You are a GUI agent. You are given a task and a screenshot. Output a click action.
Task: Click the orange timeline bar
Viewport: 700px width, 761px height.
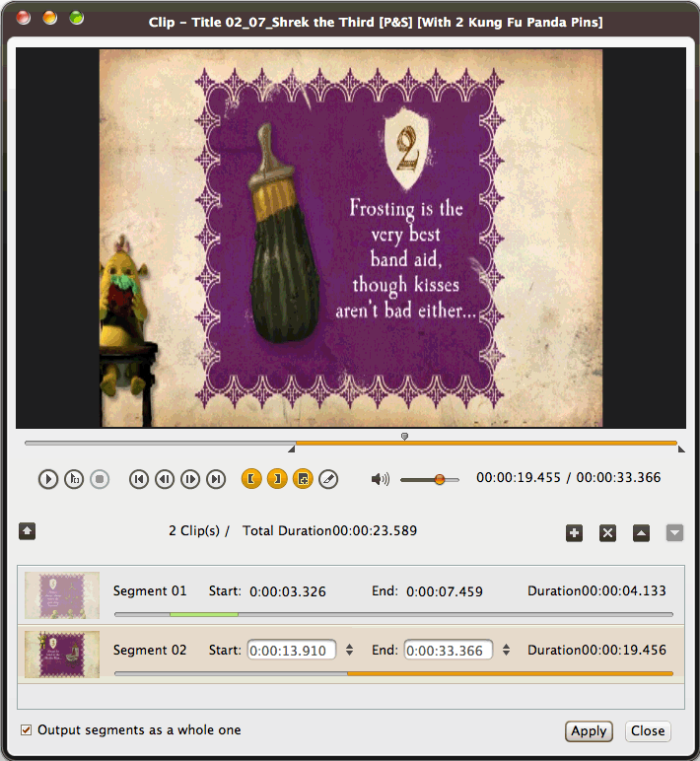pyautogui.click(x=486, y=444)
